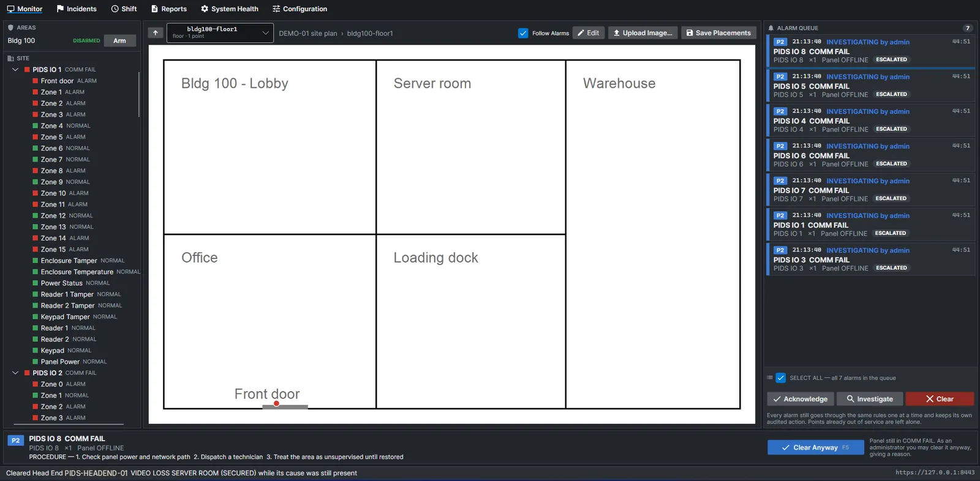Open the System Health tab
The image size is (980, 481).
230,9
